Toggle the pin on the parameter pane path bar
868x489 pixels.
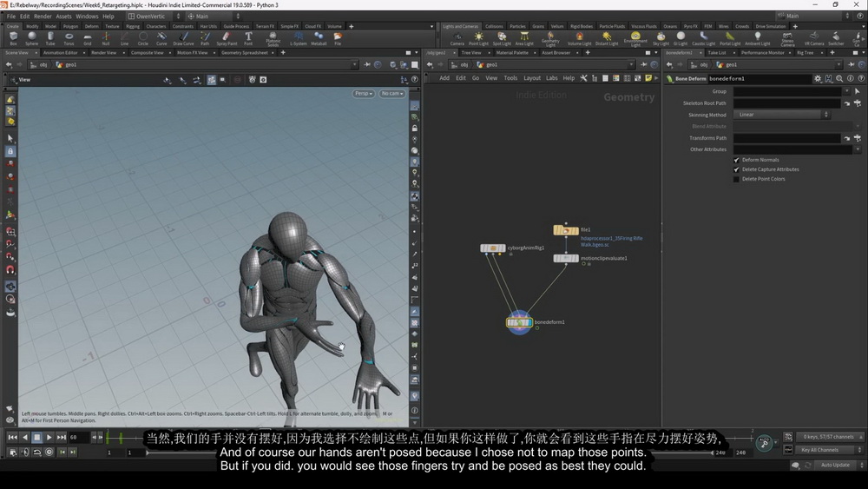pos(852,65)
